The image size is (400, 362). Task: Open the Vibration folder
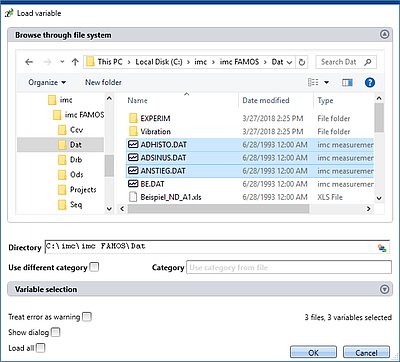tap(149, 131)
